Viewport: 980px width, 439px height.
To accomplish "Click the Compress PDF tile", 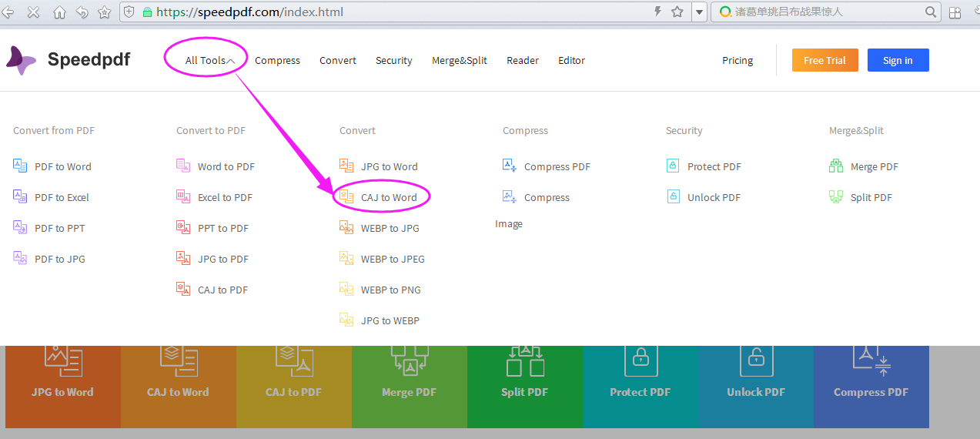I will pyautogui.click(x=871, y=387).
